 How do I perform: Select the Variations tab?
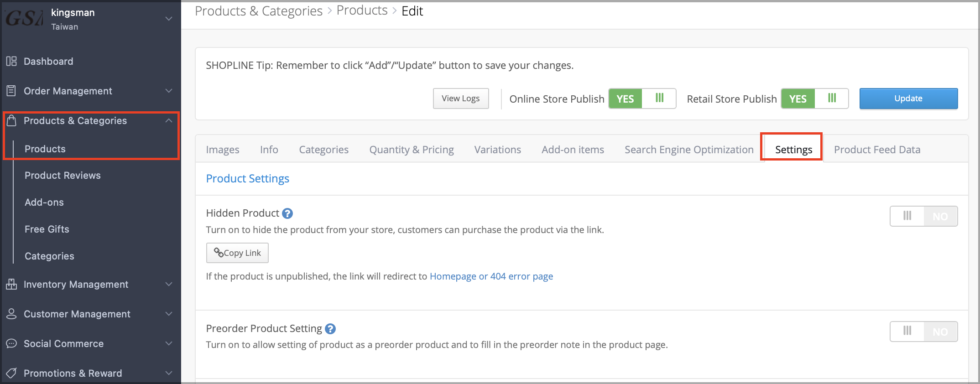[x=498, y=150]
